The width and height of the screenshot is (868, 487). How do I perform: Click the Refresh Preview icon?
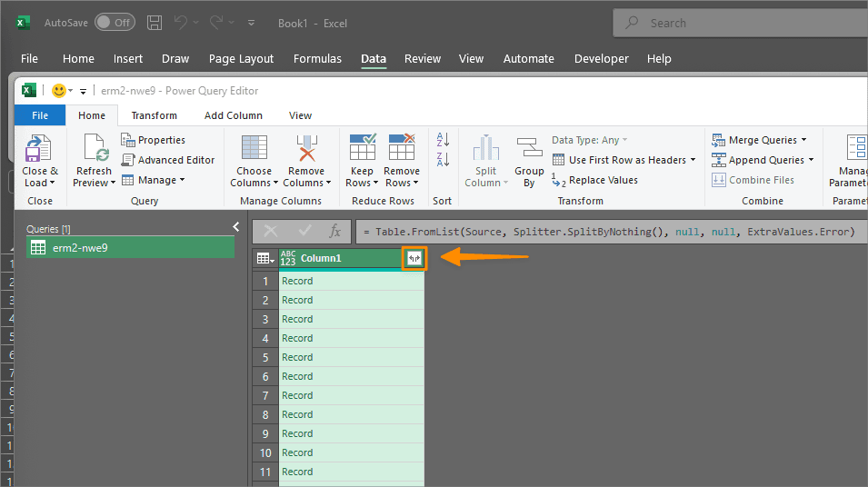pyautogui.click(x=95, y=148)
